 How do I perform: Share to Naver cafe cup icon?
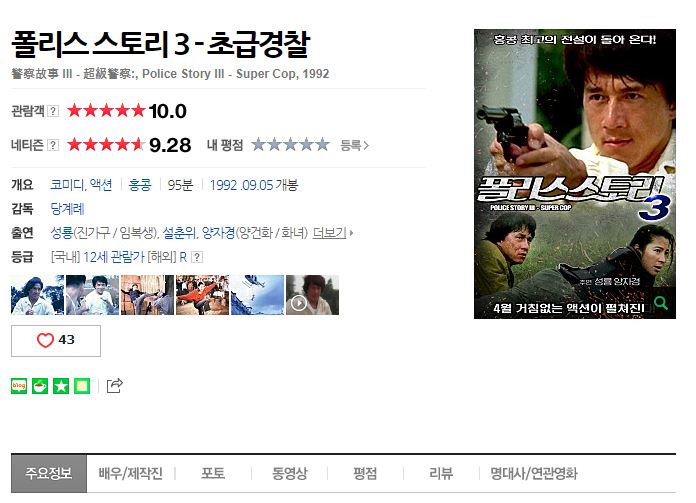coord(40,386)
